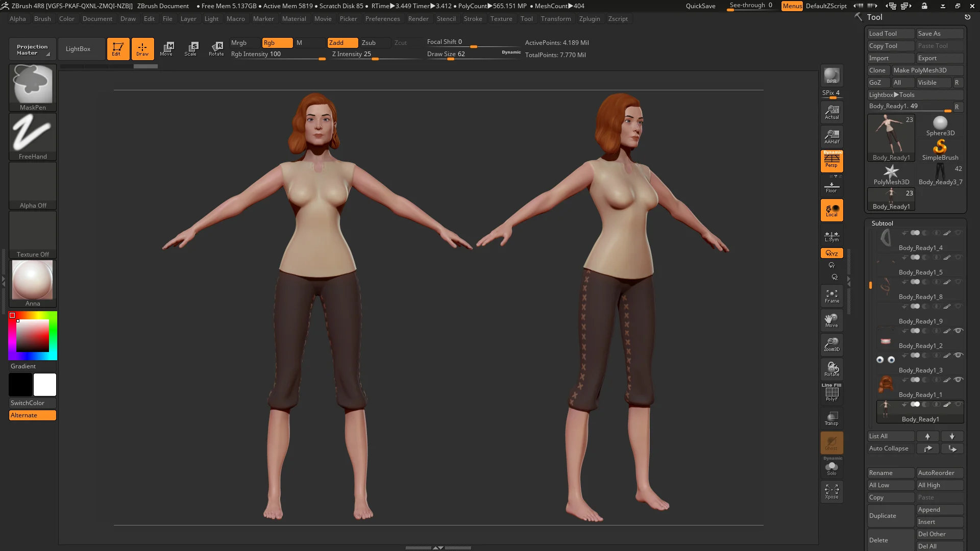Enable Alternate color toggle
This screenshot has width=980, height=551.
click(x=33, y=415)
